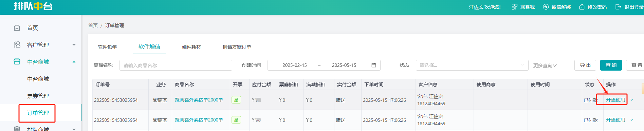The image size is (644, 131).
Task: Open 票券管理 in the sidebar
Action: coord(38,96)
